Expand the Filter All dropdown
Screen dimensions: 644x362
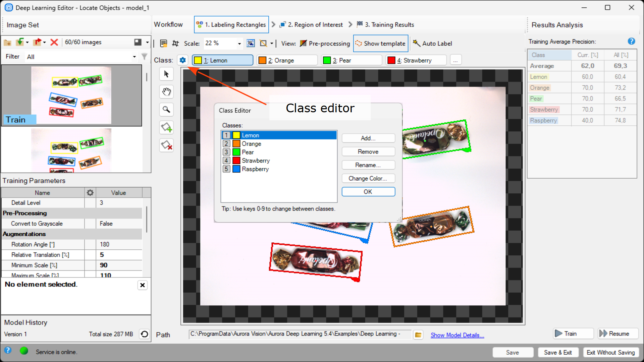click(134, 57)
